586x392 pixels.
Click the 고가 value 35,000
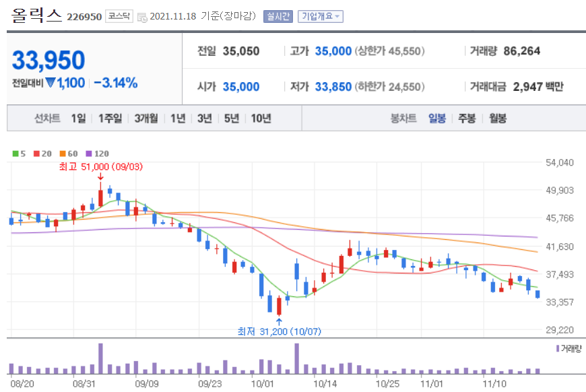[333, 51]
